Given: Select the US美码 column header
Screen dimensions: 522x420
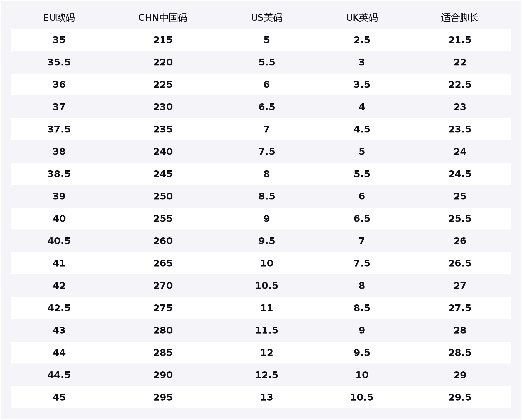Looking at the screenshot, I should click(267, 18).
